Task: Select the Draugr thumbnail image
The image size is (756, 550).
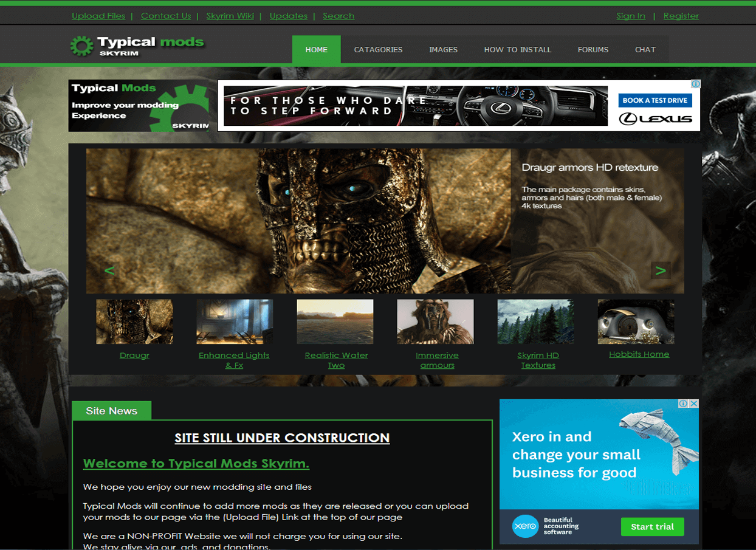Action: click(134, 321)
